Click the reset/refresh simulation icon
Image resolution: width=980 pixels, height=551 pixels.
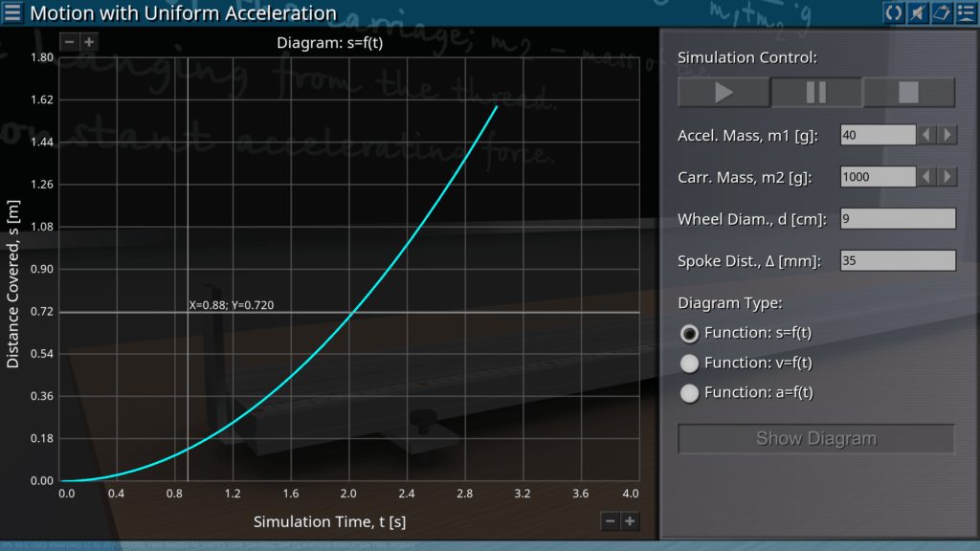(893, 12)
